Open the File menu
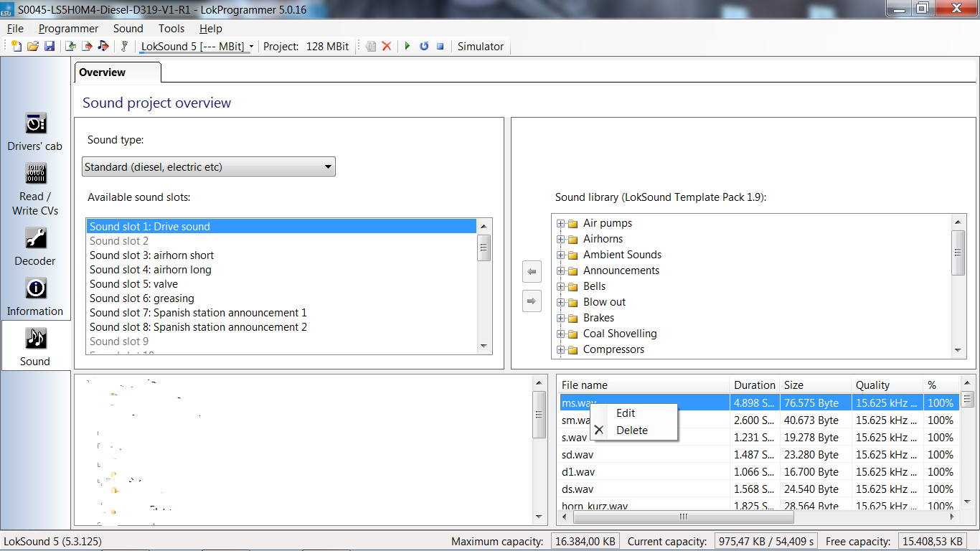 point(15,29)
